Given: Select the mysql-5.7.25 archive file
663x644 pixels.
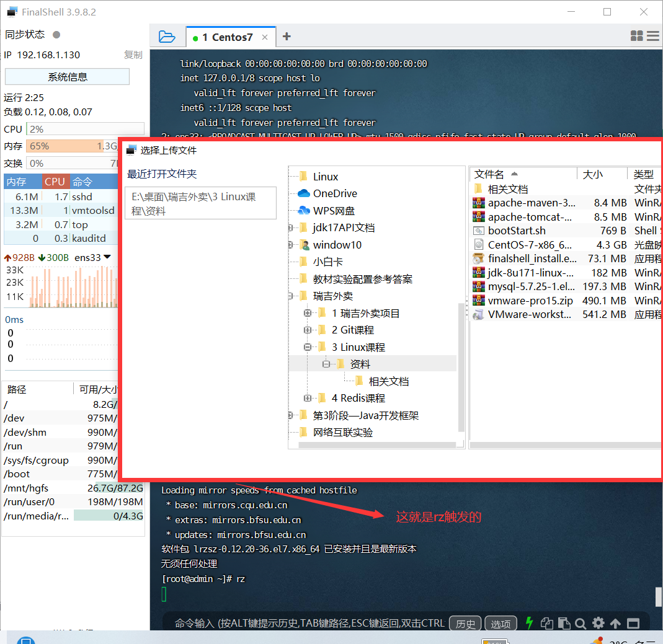Looking at the screenshot, I should click(531, 286).
